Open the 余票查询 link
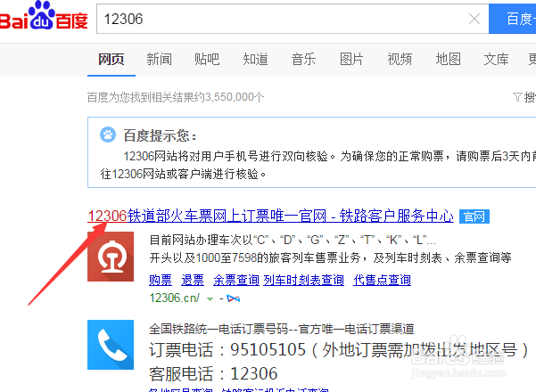 (x=236, y=280)
